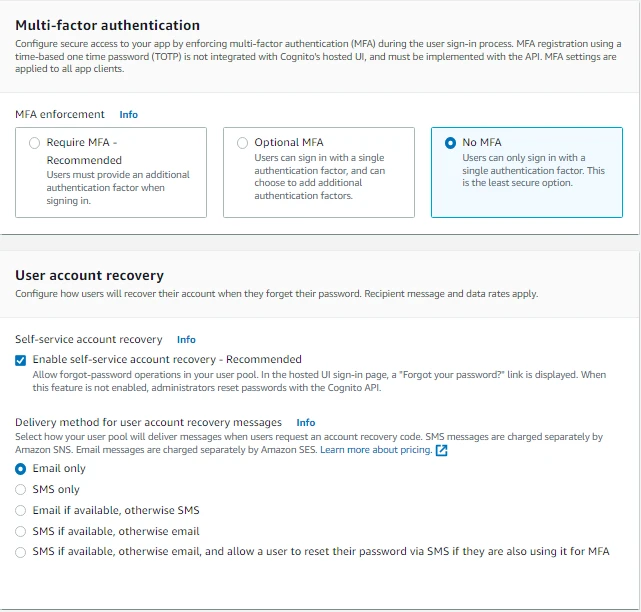641x612 pixels.
Task: Select the No MFA radio circle
Action: 450,143
